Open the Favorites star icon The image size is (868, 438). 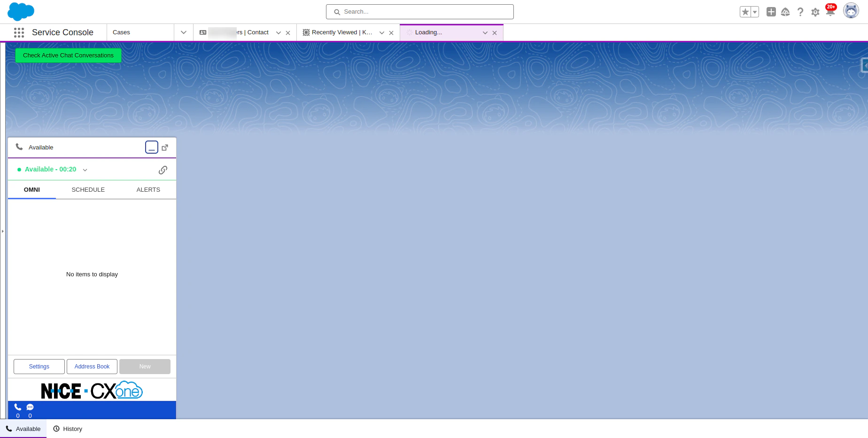[745, 12]
